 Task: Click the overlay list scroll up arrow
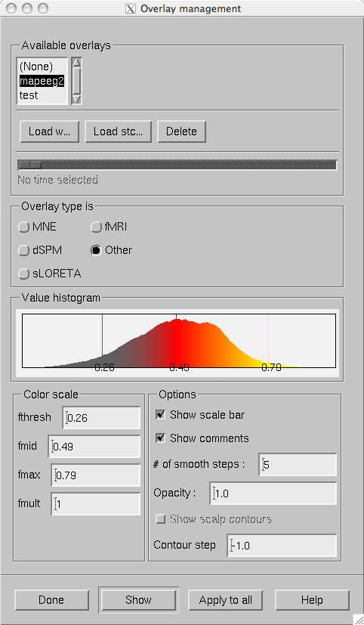77,62
